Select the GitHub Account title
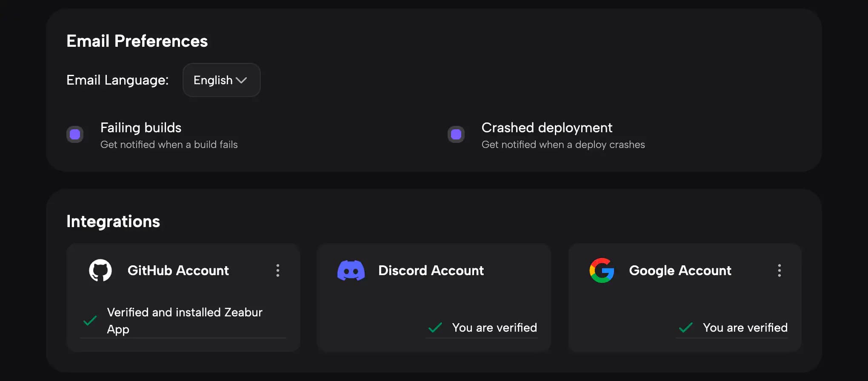 tap(178, 270)
